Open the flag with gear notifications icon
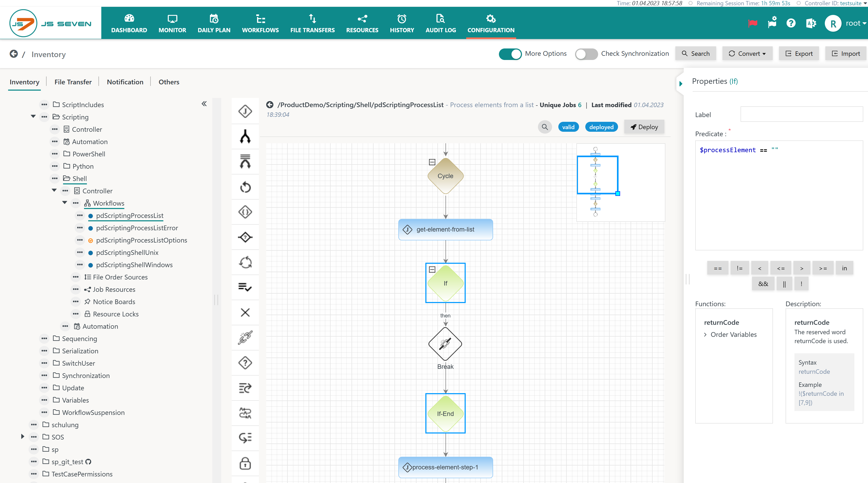 (772, 23)
